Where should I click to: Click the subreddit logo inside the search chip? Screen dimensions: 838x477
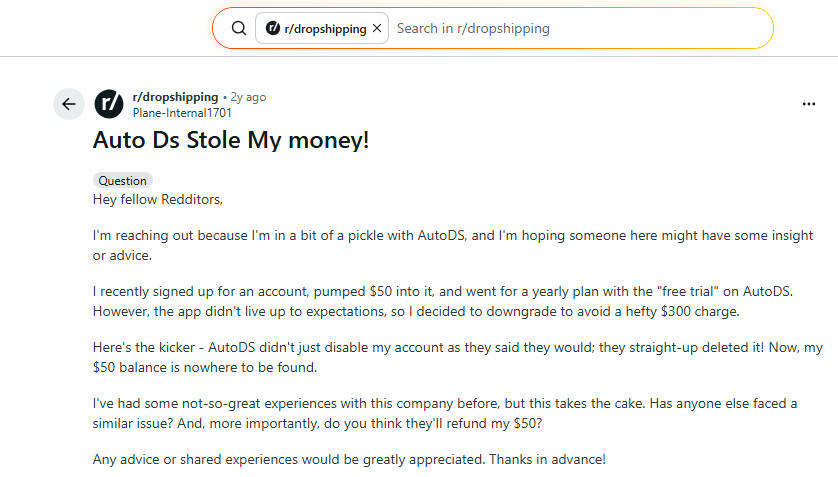point(273,29)
